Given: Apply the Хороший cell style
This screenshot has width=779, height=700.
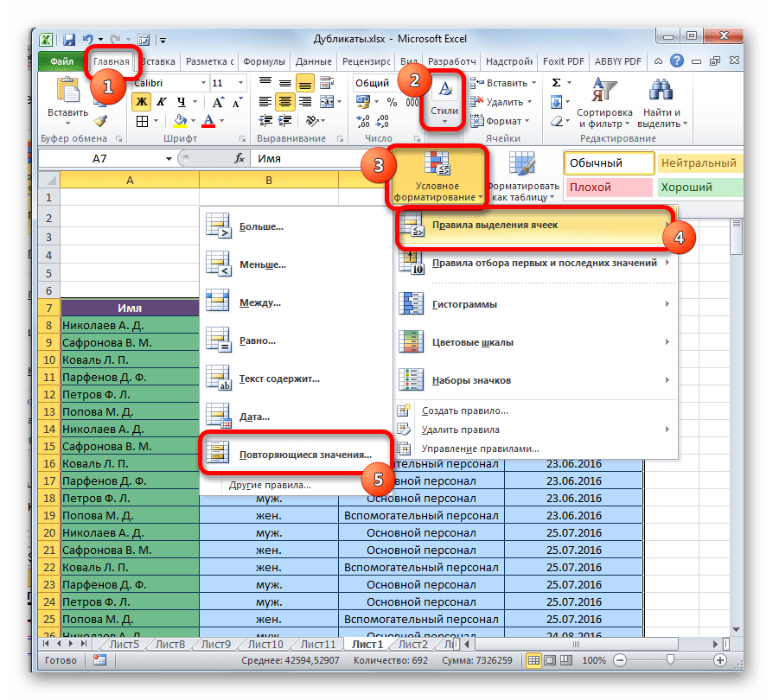Looking at the screenshot, I should coord(700,188).
